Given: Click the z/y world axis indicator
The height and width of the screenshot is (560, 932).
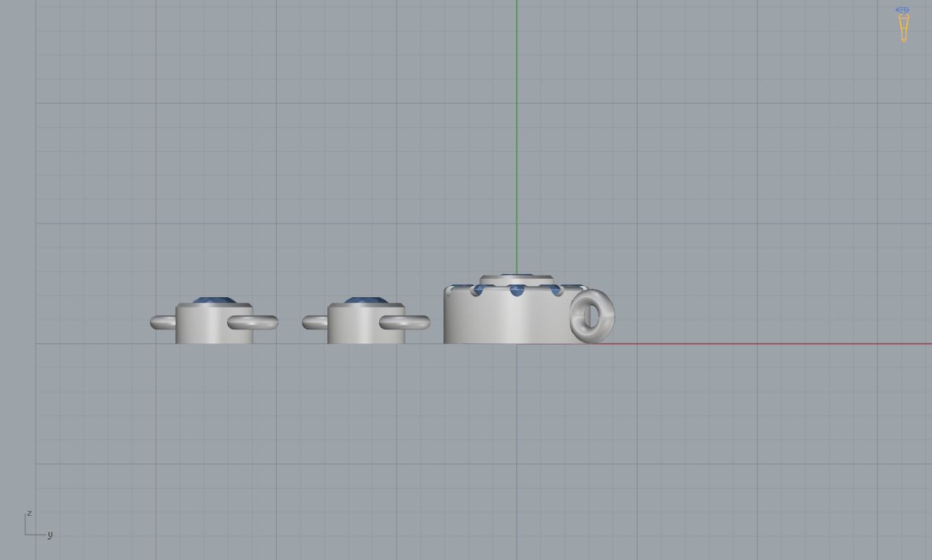Looking at the screenshot, I should click(x=39, y=524).
